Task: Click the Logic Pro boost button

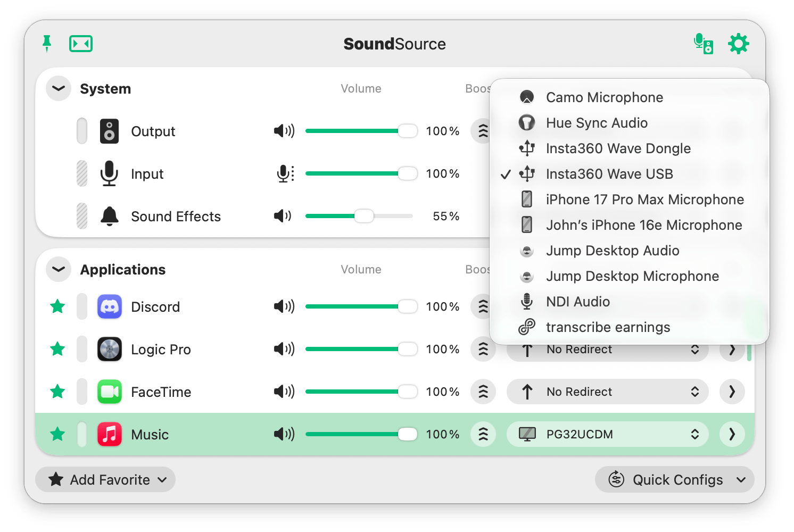Action: point(483,349)
